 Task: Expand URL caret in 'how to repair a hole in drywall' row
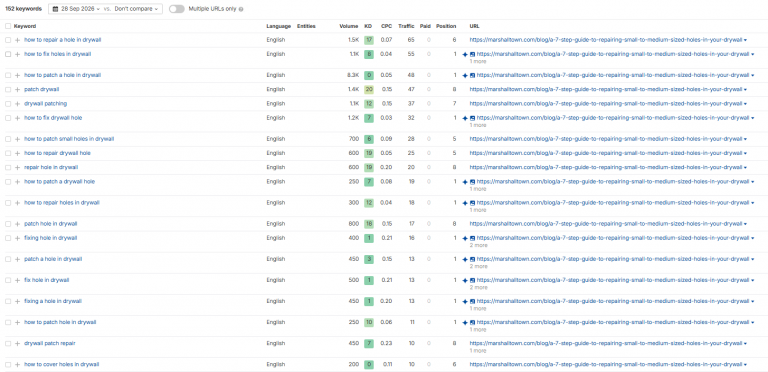point(745,40)
